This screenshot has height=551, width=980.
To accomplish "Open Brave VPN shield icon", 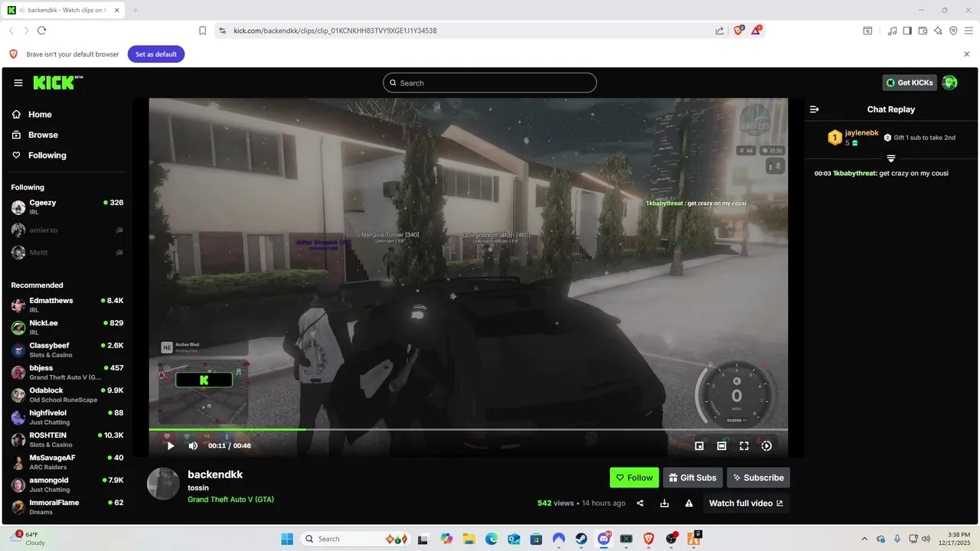I will 953,31.
